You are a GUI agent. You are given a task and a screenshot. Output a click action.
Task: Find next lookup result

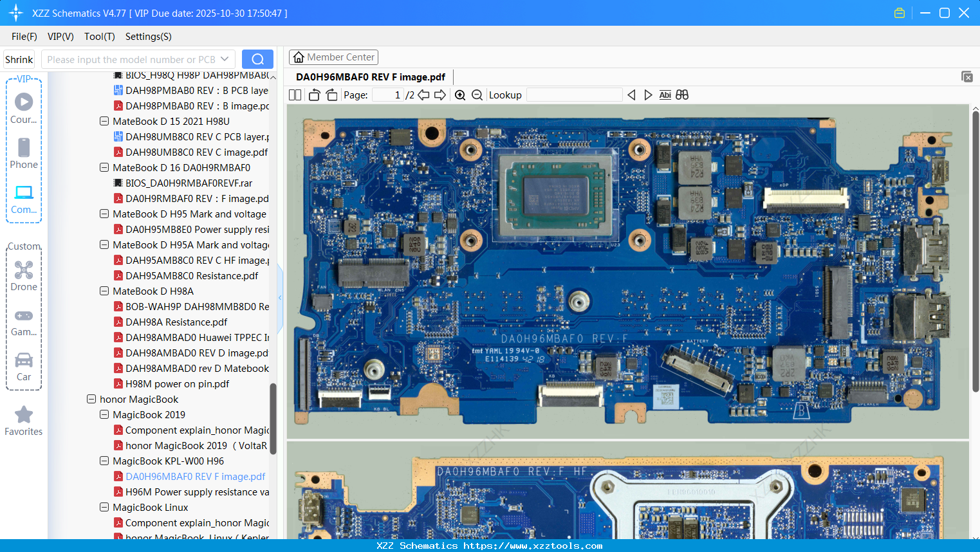pos(648,95)
